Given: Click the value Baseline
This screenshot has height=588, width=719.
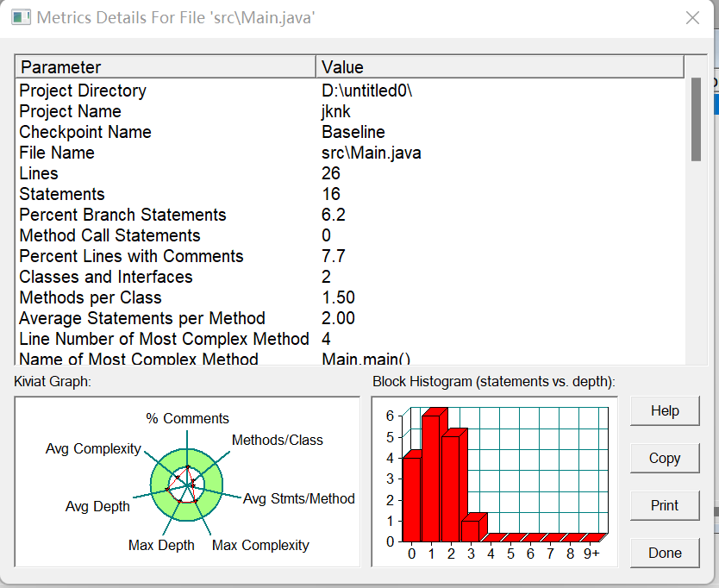Looking at the screenshot, I should (x=353, y=132).
